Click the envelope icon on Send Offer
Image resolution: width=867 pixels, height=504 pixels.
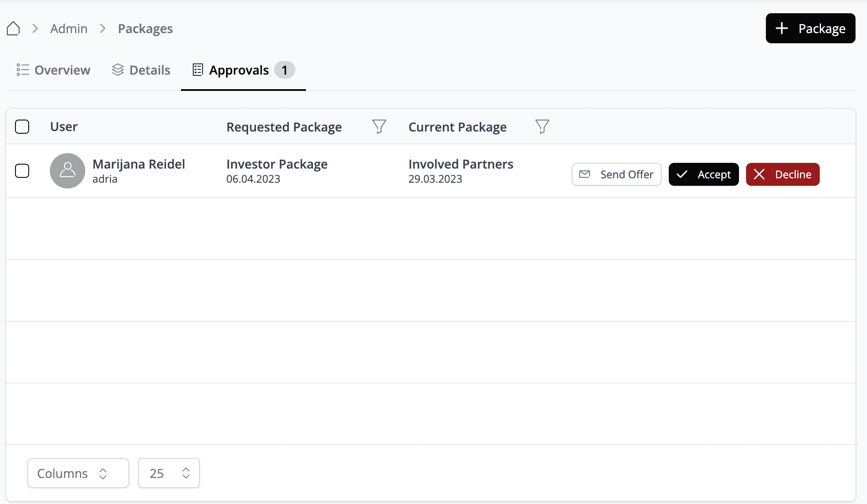tap(584, 174)
